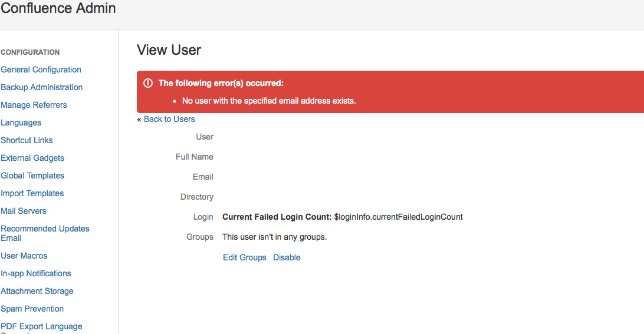Click the Full Name field label

(194, 157)
